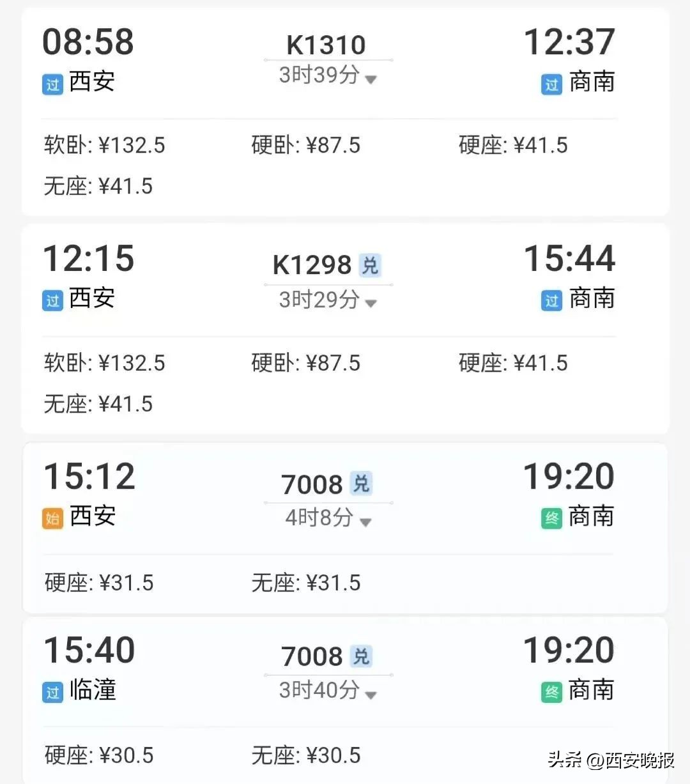690x784 pixels.
Task: Tap the 头条 @西安晚报 watermark
Action: 611,760
